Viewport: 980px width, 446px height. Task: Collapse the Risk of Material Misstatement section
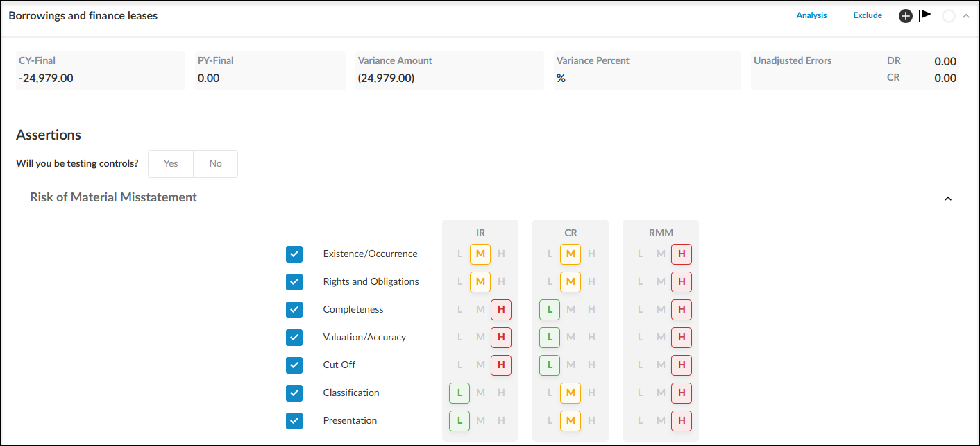[948, 199]
